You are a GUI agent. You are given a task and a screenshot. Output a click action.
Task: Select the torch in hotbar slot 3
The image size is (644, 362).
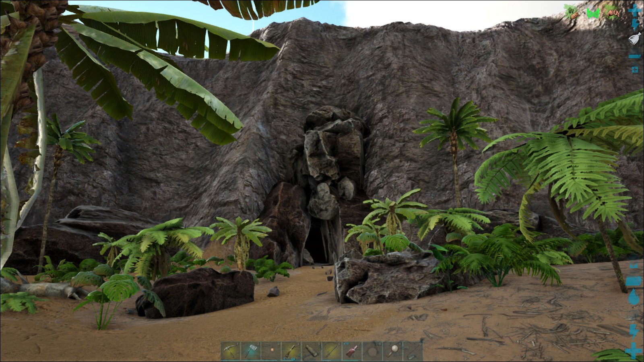point(271,351)
